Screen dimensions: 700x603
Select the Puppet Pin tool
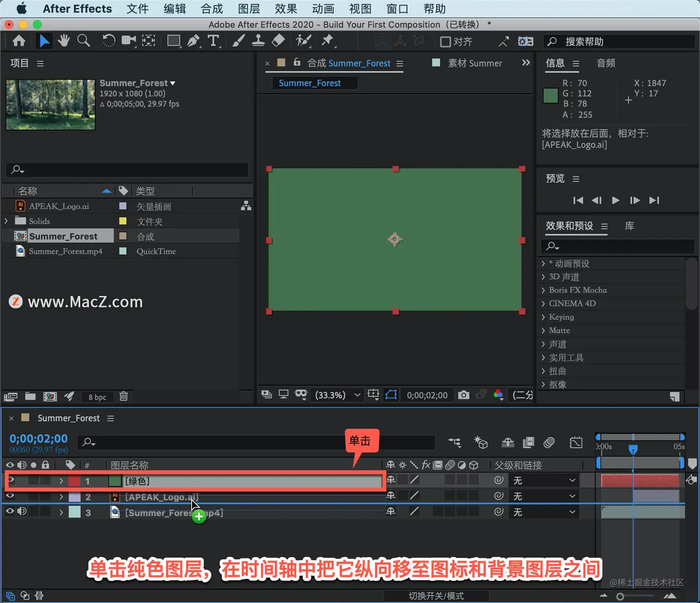(x=328, y=41)
